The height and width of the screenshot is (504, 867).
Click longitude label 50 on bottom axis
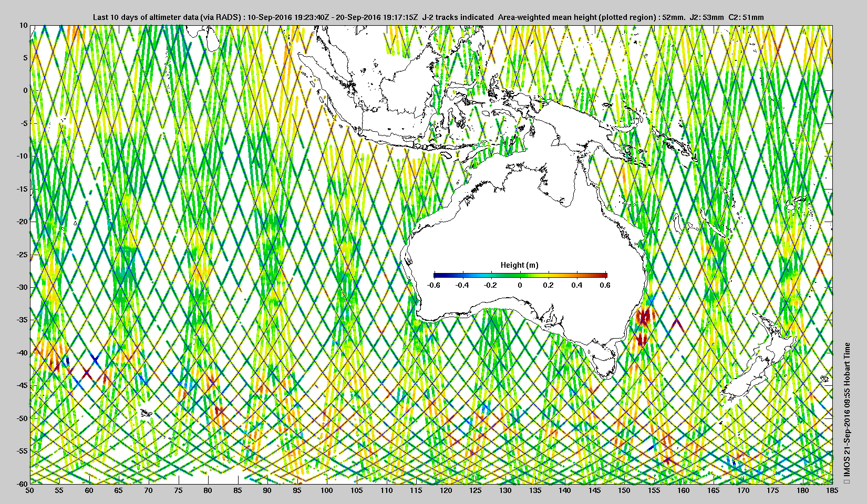tap(30, 490)
